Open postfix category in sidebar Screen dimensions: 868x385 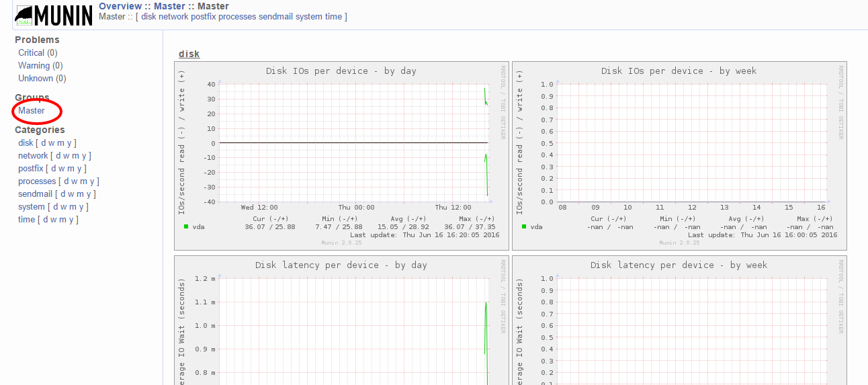click(30, 169)
